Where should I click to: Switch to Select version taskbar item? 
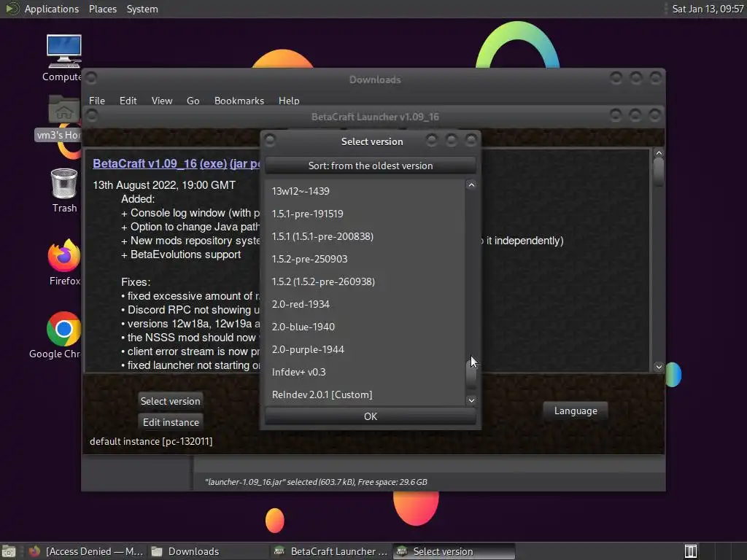click(454, 551)
